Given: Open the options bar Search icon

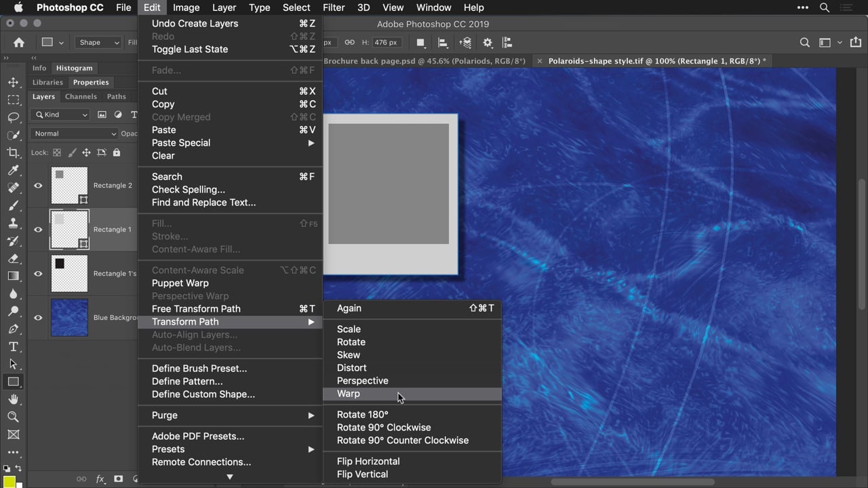Looking at the screenshot, I should coord(804,42).
